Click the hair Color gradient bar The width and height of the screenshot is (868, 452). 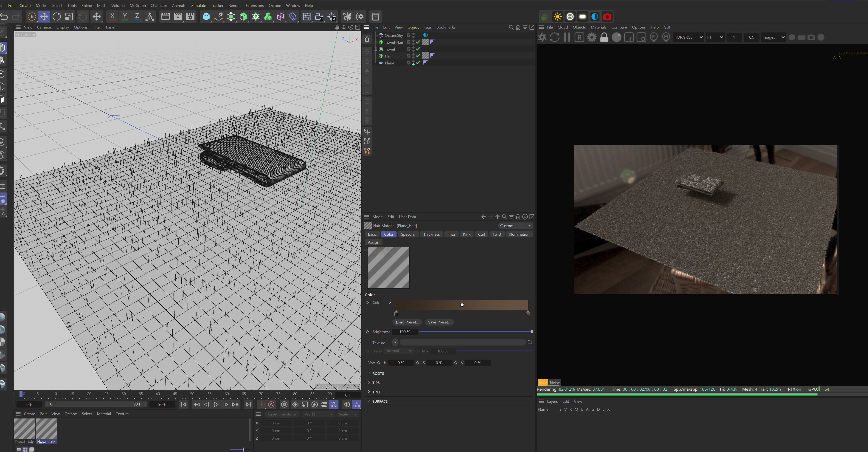[462, 305]
